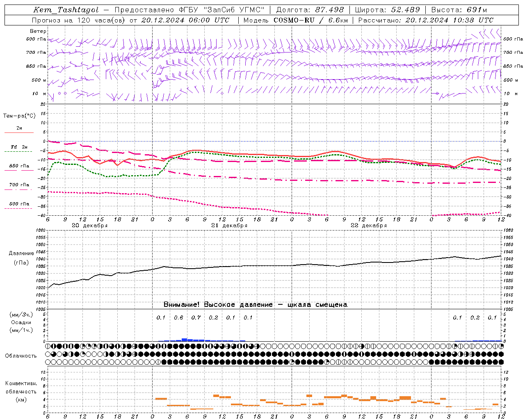Click the Высота: 691м header field
Screen dimensions: 525x420
(x=459, y=10)
